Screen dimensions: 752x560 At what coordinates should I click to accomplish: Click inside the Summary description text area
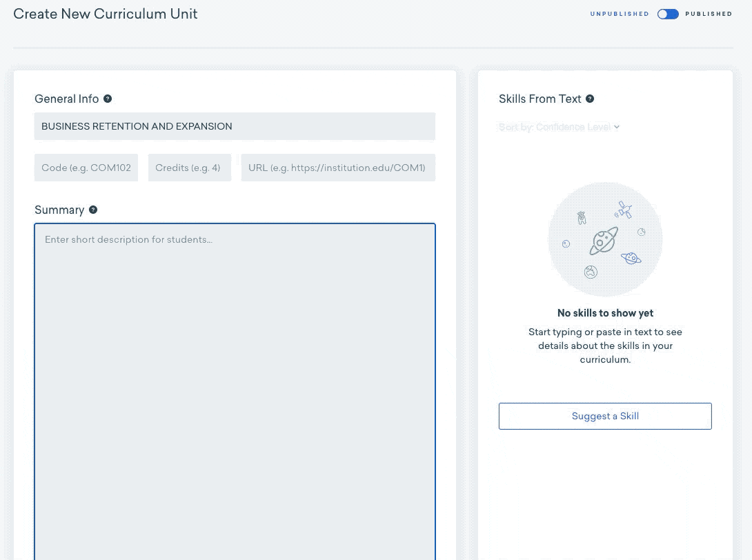pyautogui.click(x=235, y=386)
